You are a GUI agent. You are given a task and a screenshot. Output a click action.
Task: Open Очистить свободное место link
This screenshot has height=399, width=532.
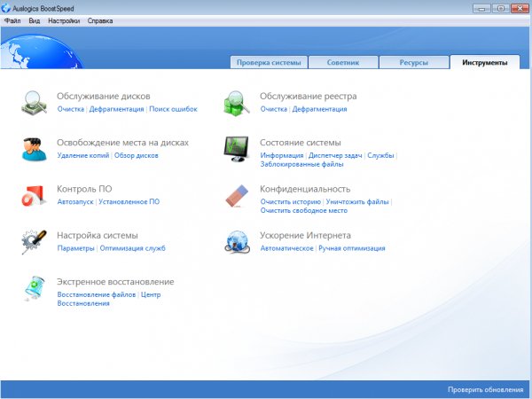pyautogui.click(x=303, y=210)
